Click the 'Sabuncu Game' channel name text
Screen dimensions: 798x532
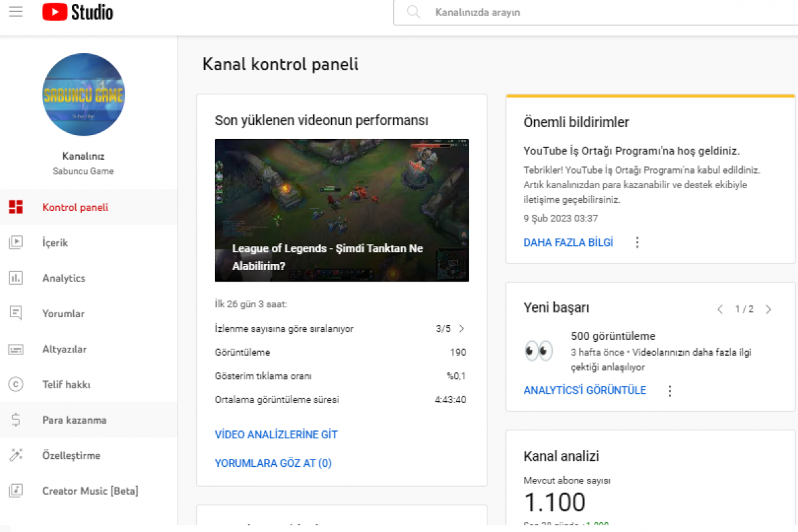point(83,171)
